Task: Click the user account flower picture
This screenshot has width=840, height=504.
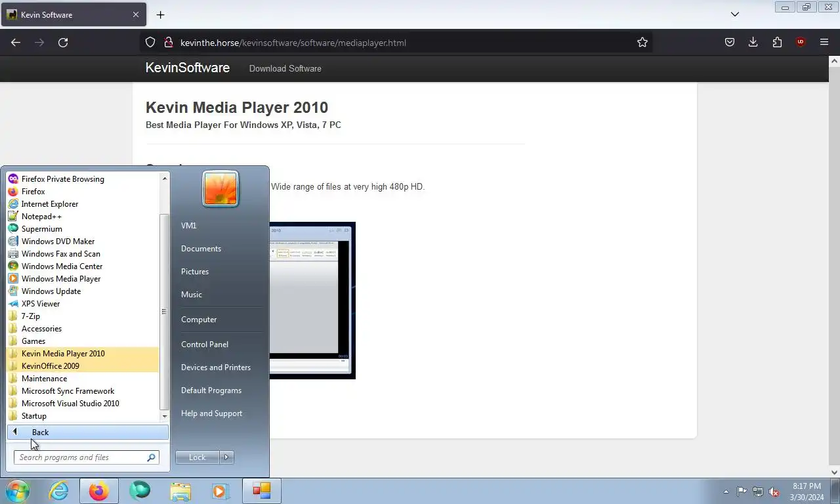Action: [x=220, y=188]
